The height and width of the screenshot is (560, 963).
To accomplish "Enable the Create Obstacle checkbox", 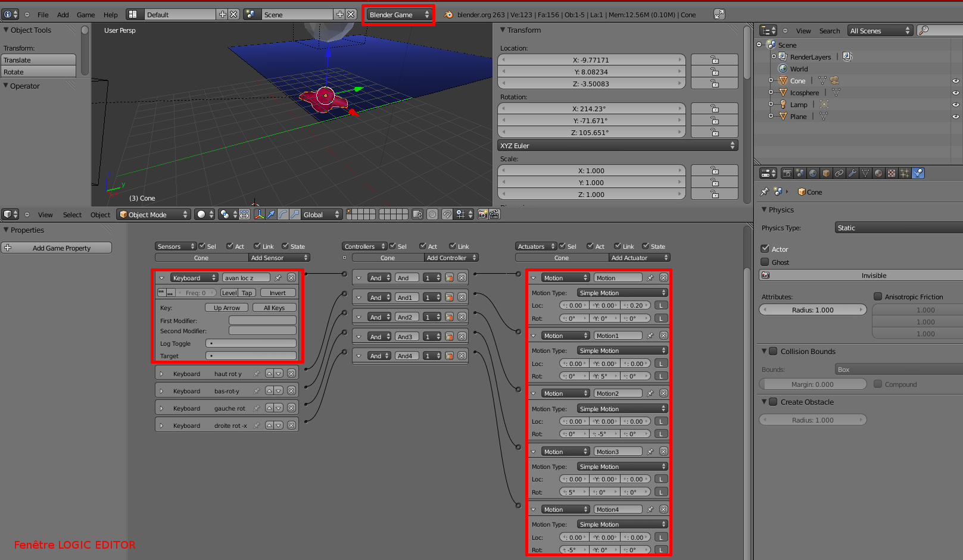I will 773,402.
